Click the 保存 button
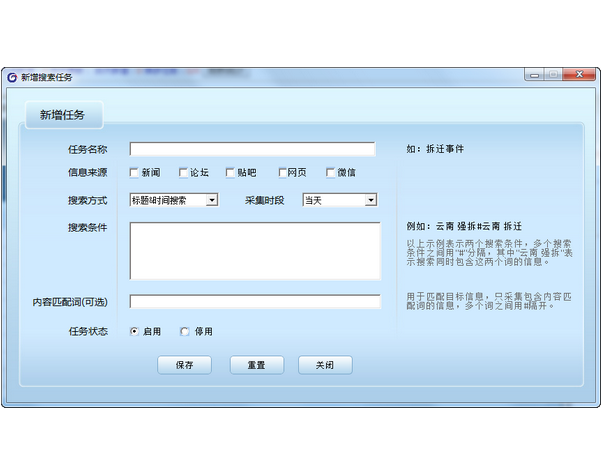 184,365
